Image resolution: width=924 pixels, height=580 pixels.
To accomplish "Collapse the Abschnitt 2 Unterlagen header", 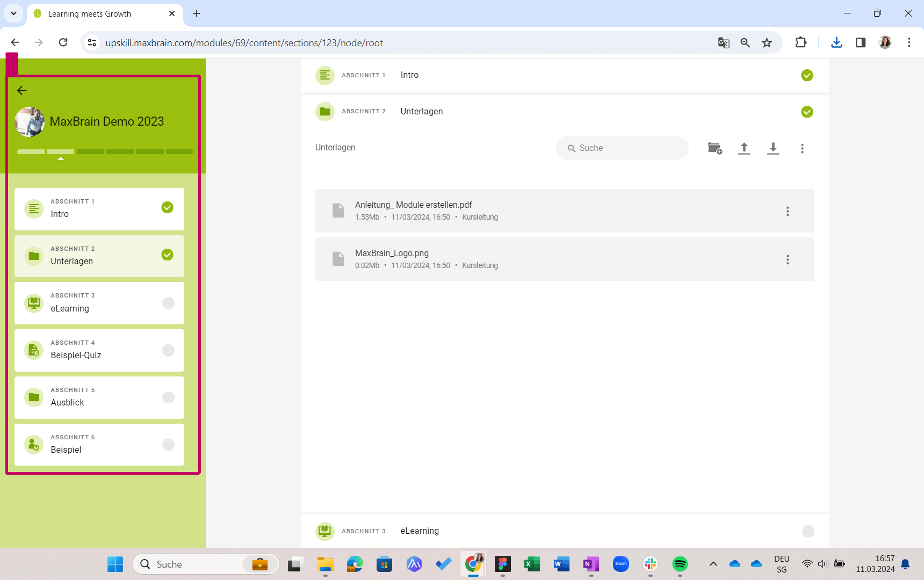I will pyautogui.click(x=565, y=112).
